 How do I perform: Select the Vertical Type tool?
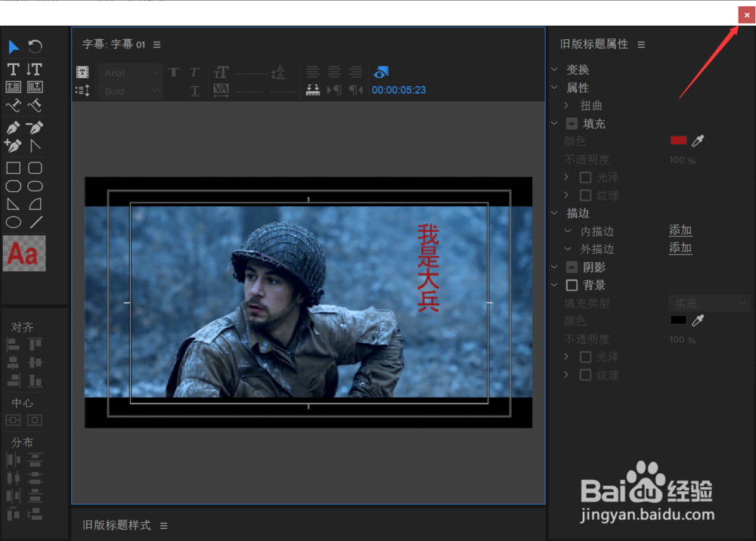pos(35,70)
